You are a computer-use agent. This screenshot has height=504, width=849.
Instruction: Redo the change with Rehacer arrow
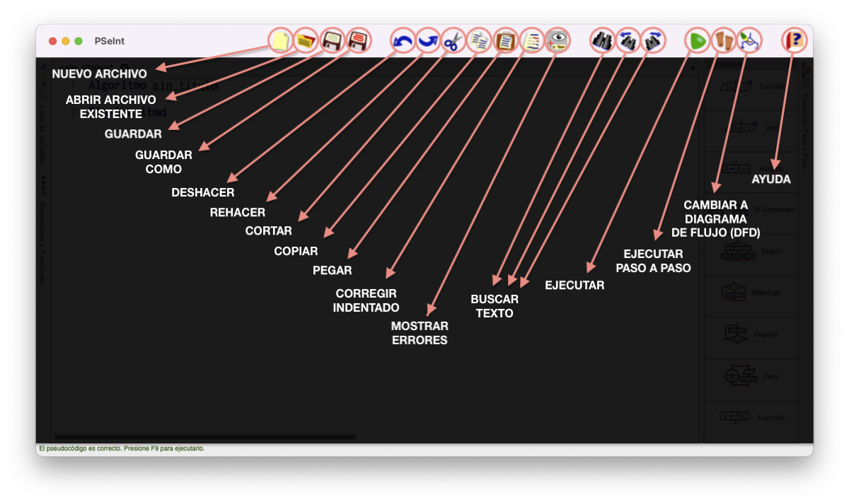427,40
